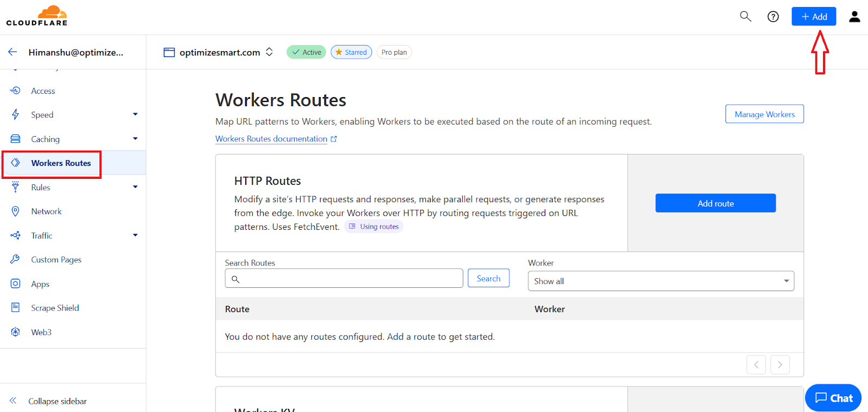
Task: Click the Web3 sidebar icon
Action: coord(15,332)
